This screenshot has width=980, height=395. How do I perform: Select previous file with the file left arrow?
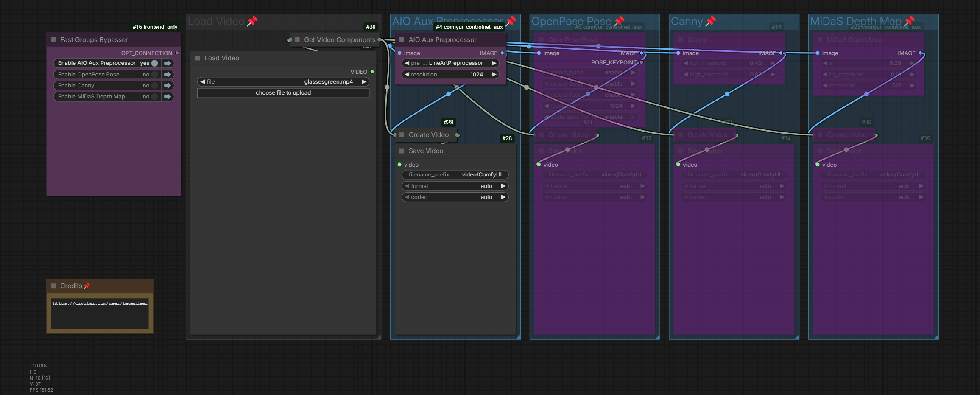pyautogui.click(x=203, y=82)
